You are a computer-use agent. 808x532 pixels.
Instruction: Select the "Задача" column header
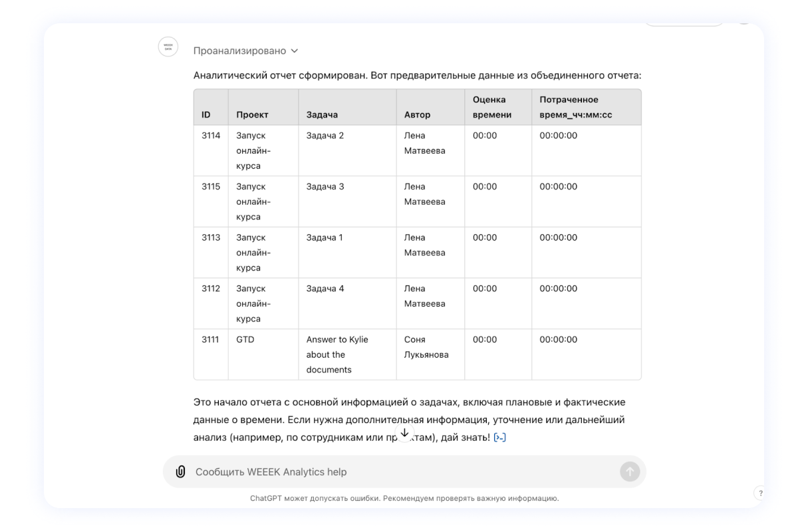point(322,114)
